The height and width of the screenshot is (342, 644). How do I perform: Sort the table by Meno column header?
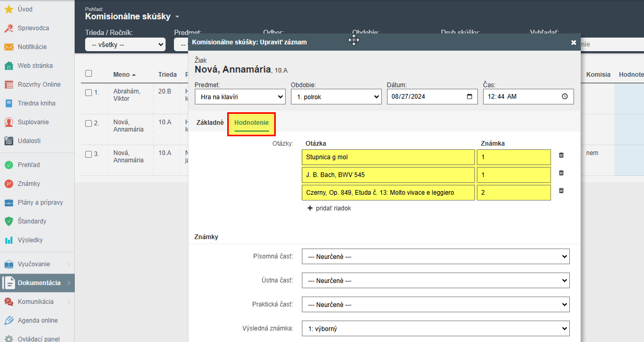point(121,75)
